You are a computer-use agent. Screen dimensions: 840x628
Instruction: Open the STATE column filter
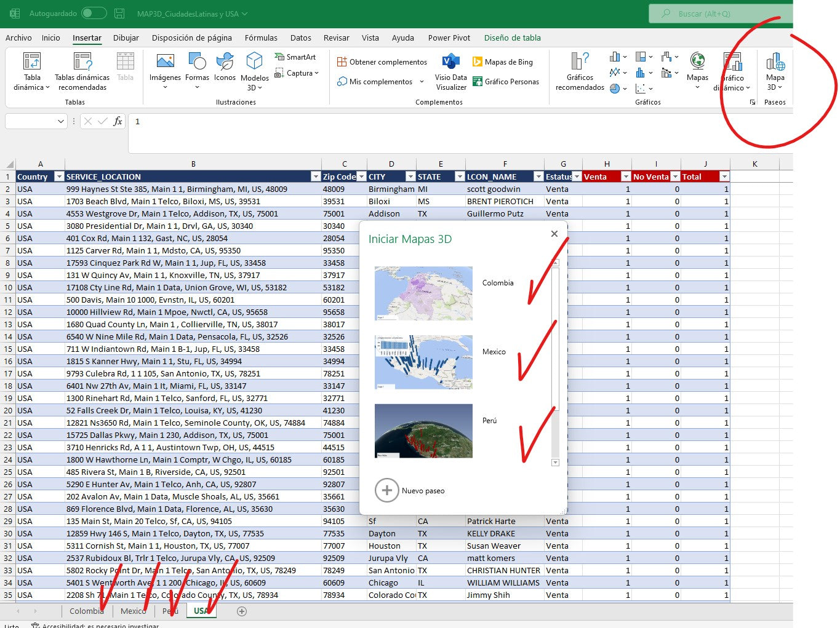(x=460, y=177)
